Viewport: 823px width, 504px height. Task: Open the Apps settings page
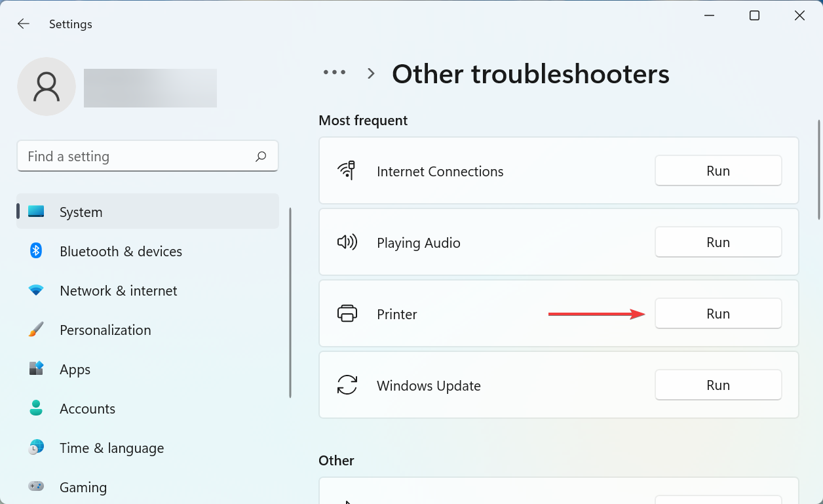tap(147, 369)
